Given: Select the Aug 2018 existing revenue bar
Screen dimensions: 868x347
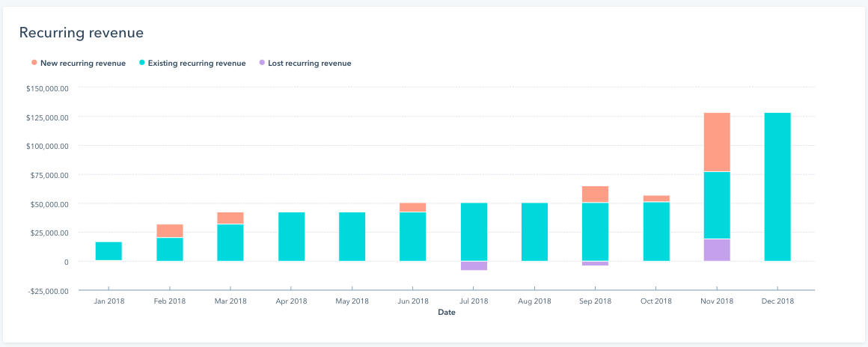Looking at the screenshot, I should coord(534,232).
